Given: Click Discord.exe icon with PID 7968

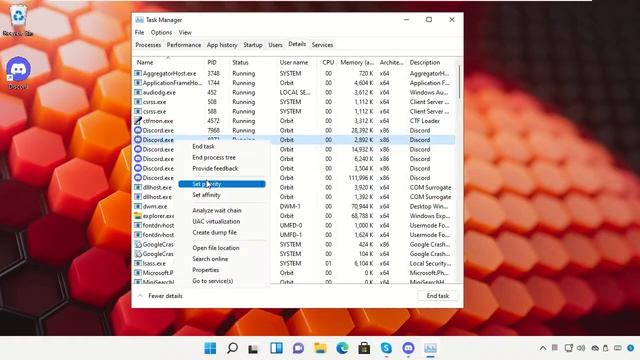Looking at the screenshot, I should click(x=138, y=130).
